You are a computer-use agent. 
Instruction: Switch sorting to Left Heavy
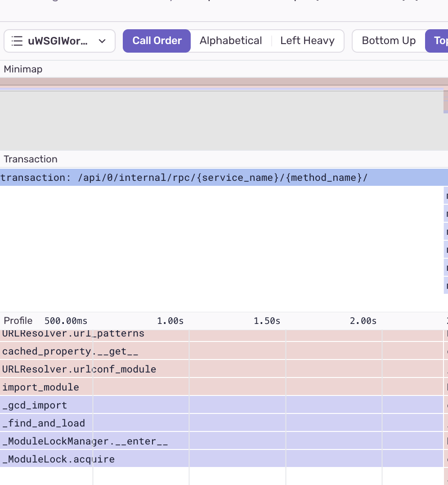coord(307,41)
